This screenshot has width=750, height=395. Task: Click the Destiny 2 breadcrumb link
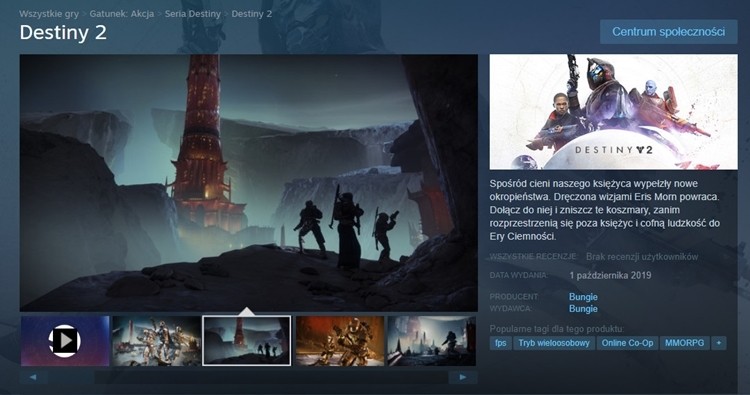252,14
